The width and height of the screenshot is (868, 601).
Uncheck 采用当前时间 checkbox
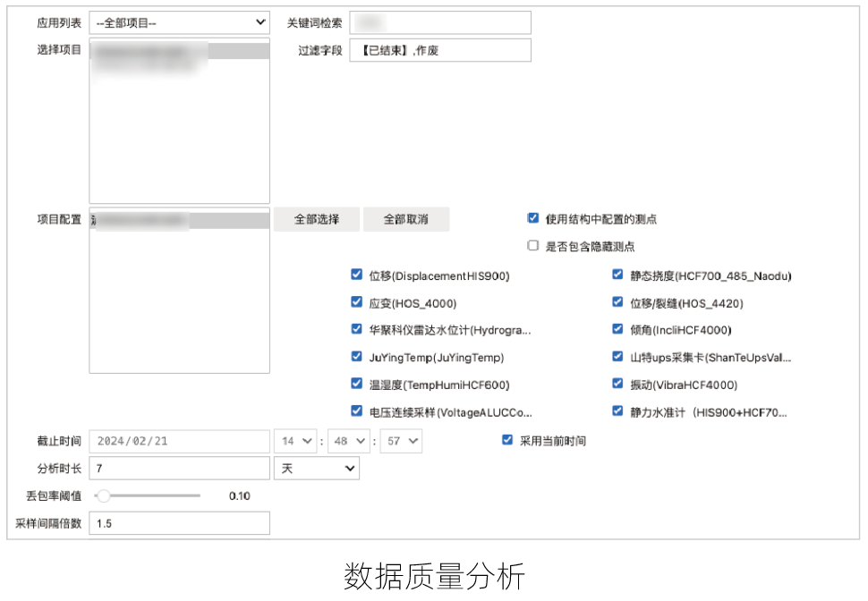click(507, 440)
